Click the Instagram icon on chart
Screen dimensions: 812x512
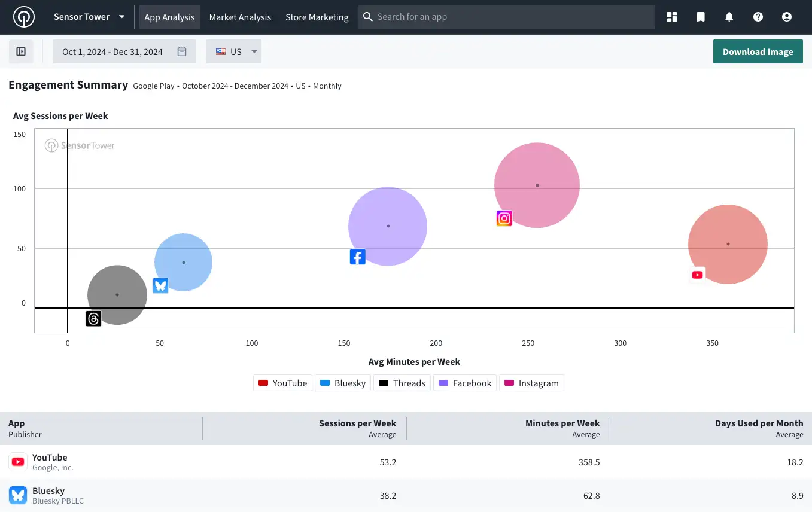[504, 218]
